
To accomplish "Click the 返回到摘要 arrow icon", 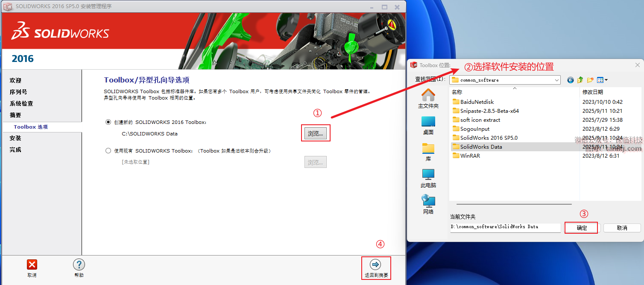I will coord(375,264).
